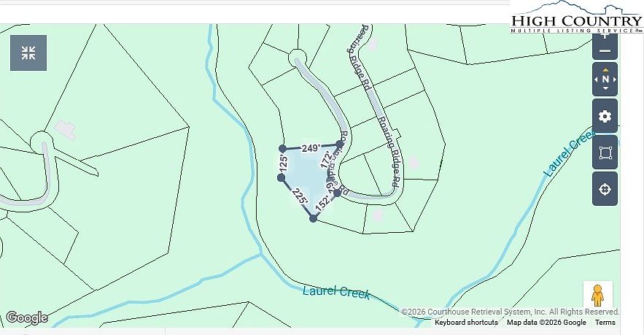The height and width of the screenshot is (335, 644).
Task: Activate the parcel boundary selection tool
Action: [605, 153]
